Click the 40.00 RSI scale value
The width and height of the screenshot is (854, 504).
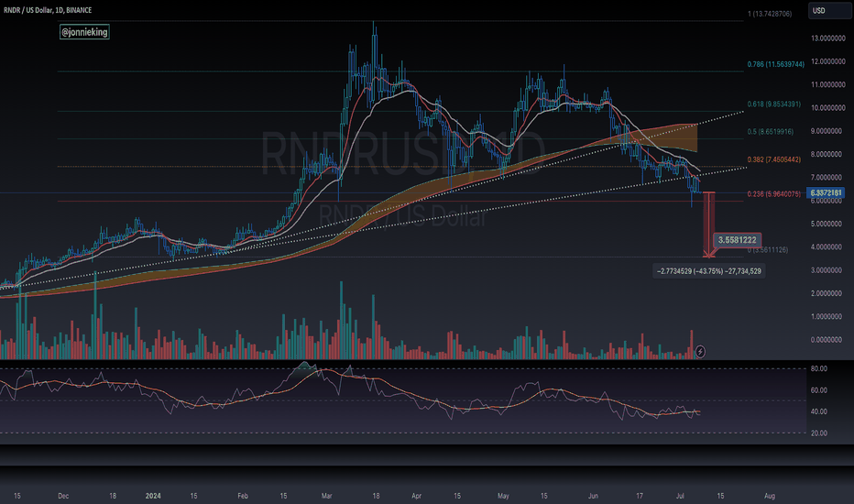tap(818, 412)
